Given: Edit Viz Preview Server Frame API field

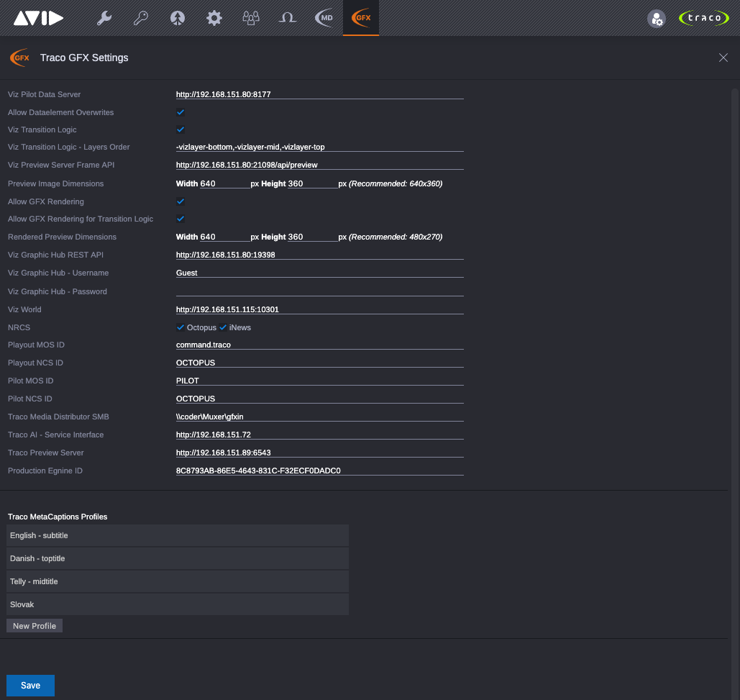Looking at the screenshot, I should (x=319, y=165).
